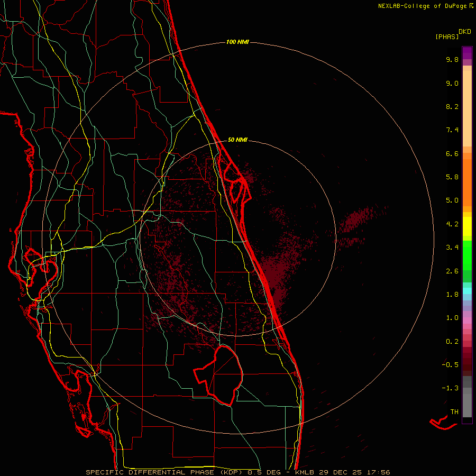Click the -1.3 legend value
The width and height of the screenshot is (476, 476).
[x=450, y=388]
